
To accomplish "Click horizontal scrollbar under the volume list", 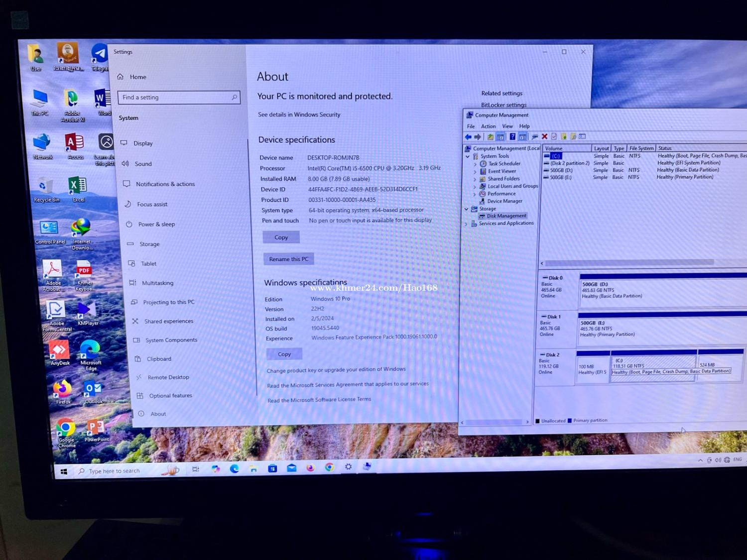I will tap(629, 262).
